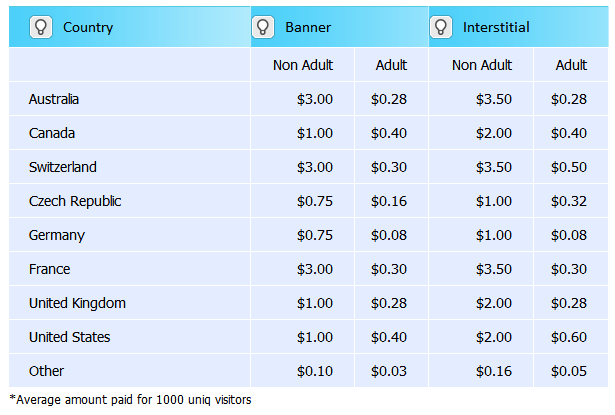
Task: Click the Czech Republic row label
Action: click(75, 201)
